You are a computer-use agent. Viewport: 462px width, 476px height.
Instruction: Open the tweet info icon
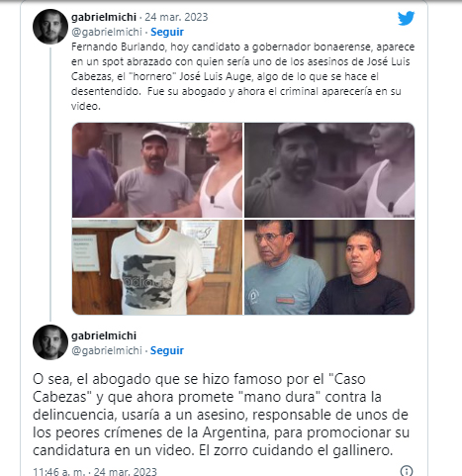(x=407, y=470)
